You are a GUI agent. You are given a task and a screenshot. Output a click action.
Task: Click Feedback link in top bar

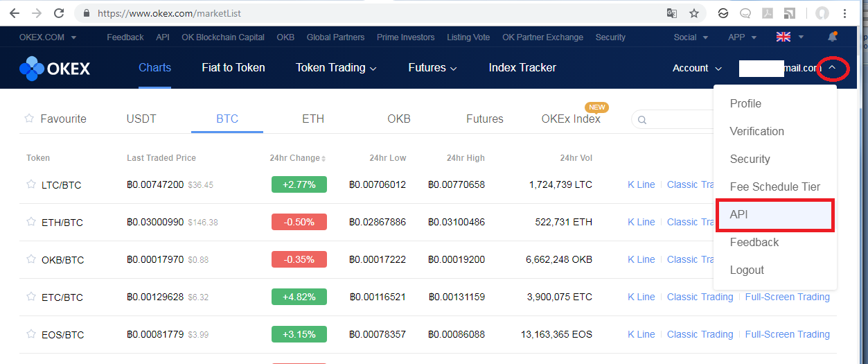(125, 37)
